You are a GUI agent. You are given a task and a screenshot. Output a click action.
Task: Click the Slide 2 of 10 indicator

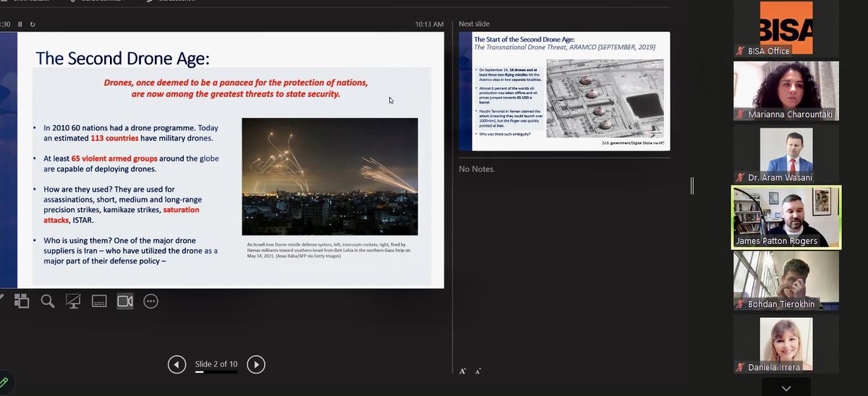pyautogui.click(x=216, y=363)
